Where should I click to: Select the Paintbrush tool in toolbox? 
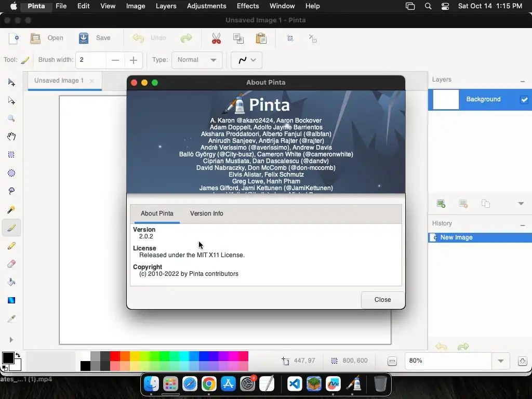[x=11, y=228]
